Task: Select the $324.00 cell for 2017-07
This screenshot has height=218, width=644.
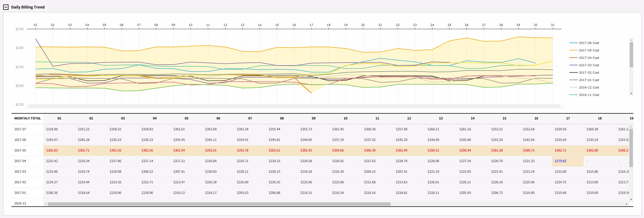Action: click(52, 129)
